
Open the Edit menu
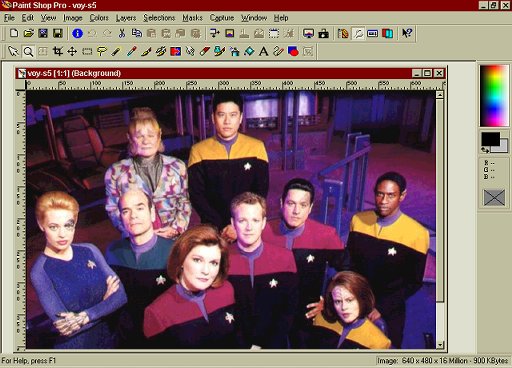click(x=28, y=18)
